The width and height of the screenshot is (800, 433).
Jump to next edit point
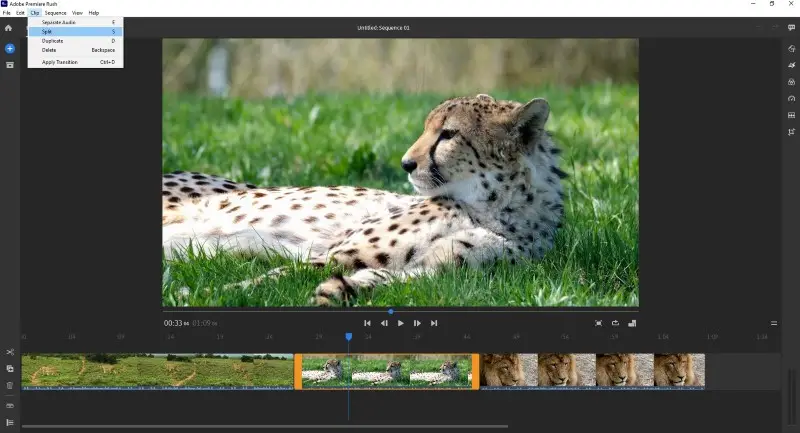(x=434, y=323)
